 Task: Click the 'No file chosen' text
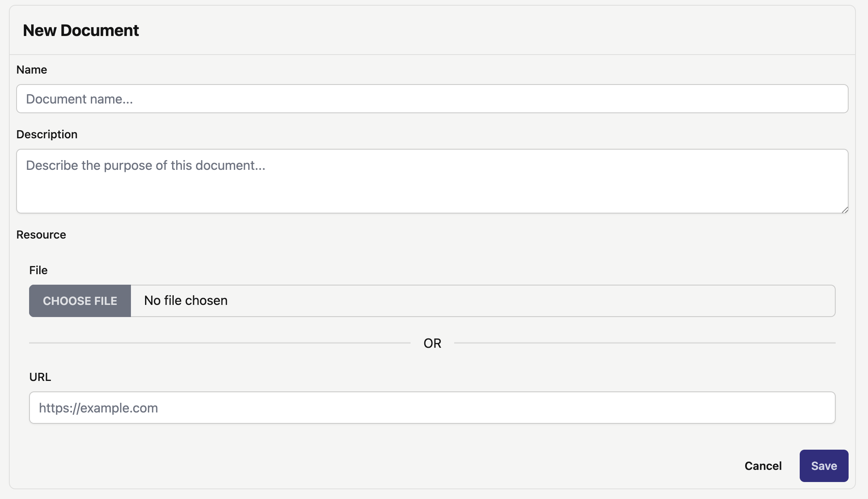tap(186, 300)
